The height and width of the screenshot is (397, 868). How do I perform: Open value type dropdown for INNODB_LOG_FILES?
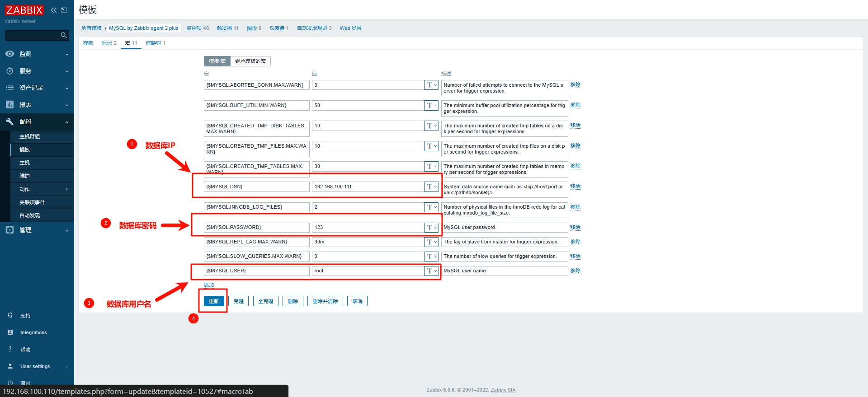click(431, 207)
